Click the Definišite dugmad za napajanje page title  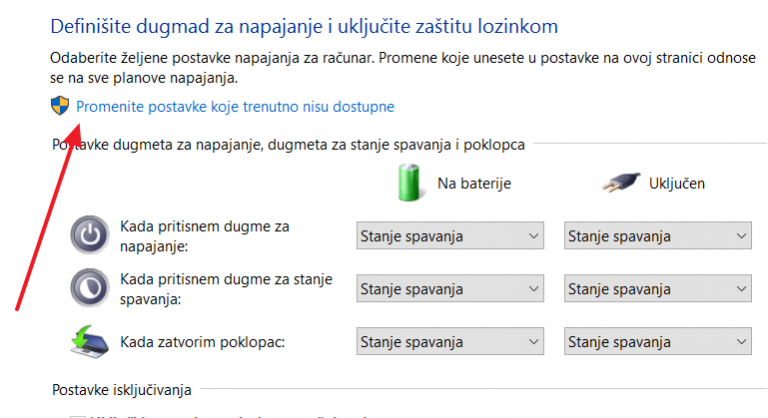tap(304, 26)
